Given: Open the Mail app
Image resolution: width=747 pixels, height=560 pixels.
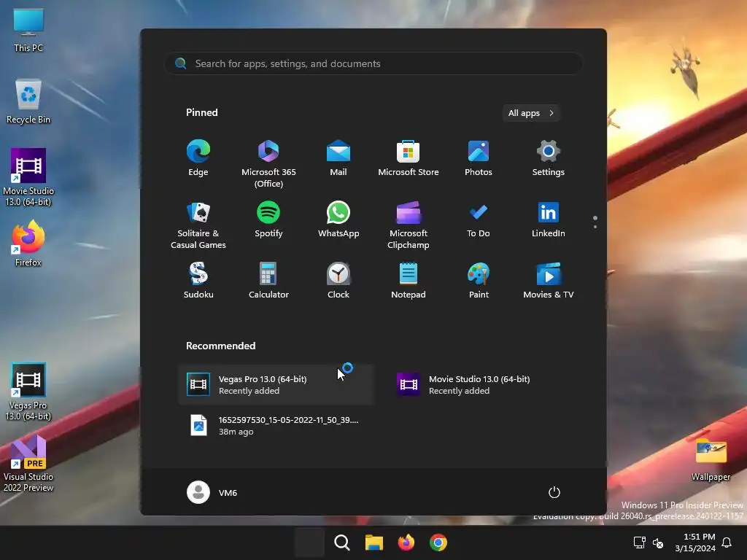Looking at the screenshot, I should coord(338,158).
